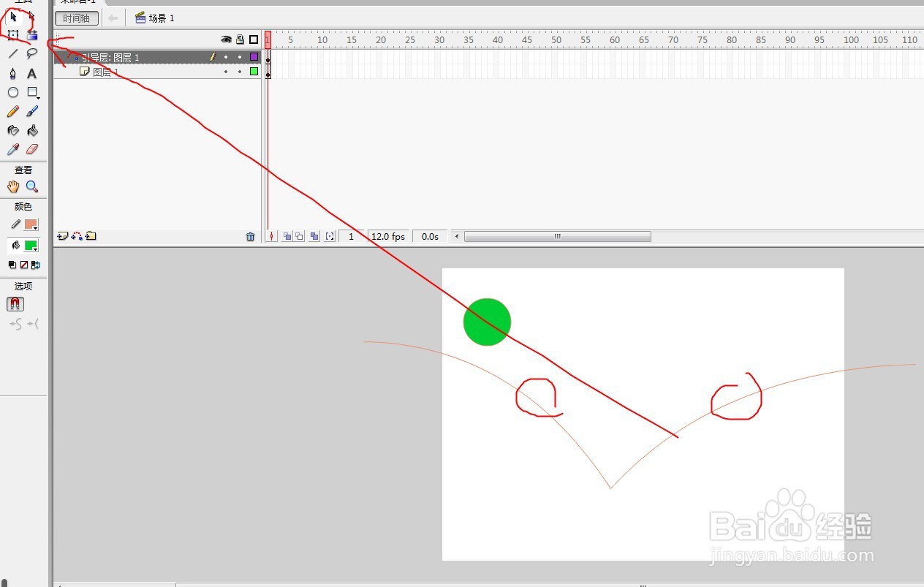Image resolution: width=924 pixels, height=587 pixels.
Task: Reset to black and white colors
Action: 12,265
